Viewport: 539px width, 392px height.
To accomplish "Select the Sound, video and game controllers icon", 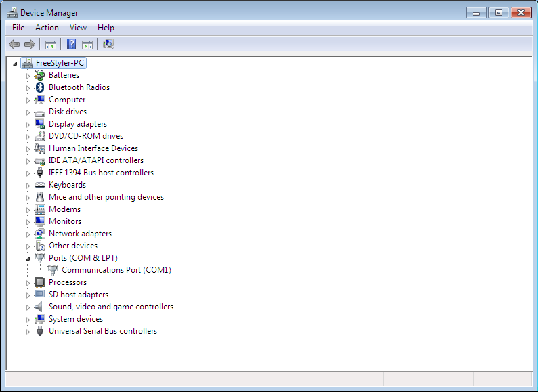I will [x=39, y=307].
